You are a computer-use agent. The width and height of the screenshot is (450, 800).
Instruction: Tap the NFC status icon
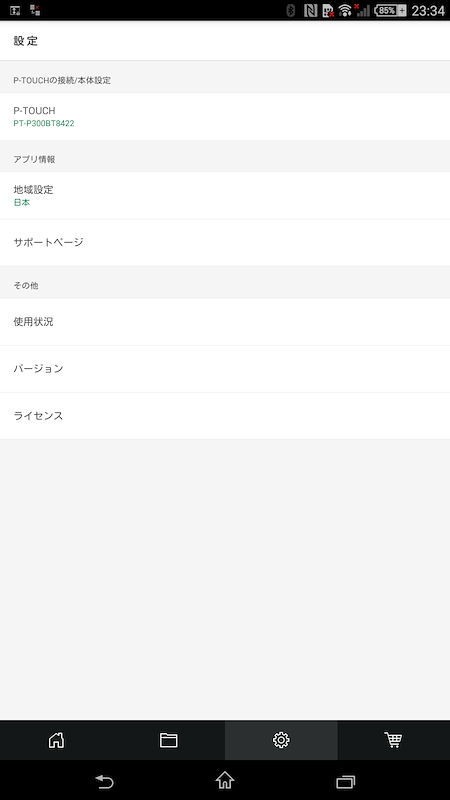tap(311, 10)
